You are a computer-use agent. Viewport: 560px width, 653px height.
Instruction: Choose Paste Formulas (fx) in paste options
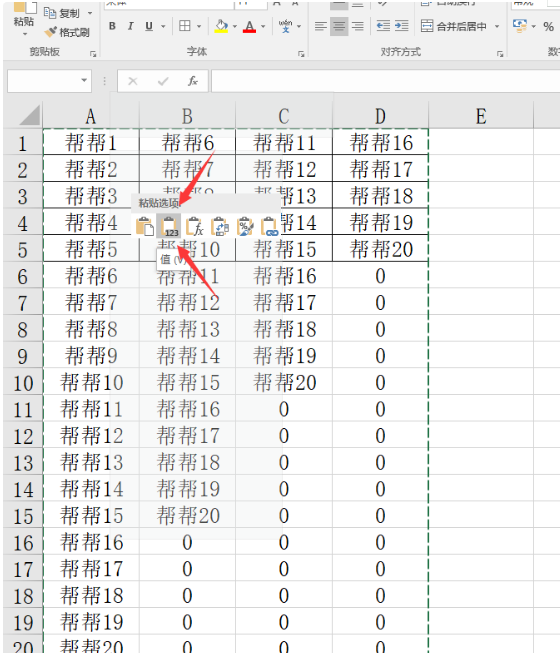pyautogui.click(x=194, y=226)
